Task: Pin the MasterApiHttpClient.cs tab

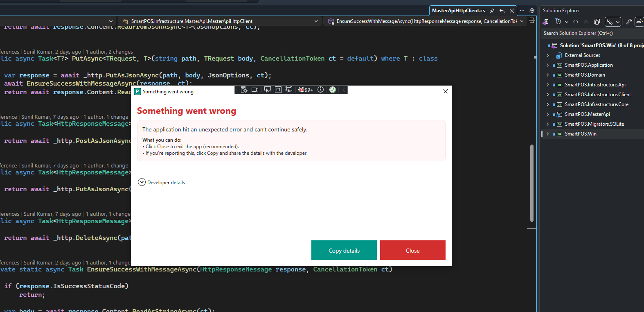Action: click(492, 11)
